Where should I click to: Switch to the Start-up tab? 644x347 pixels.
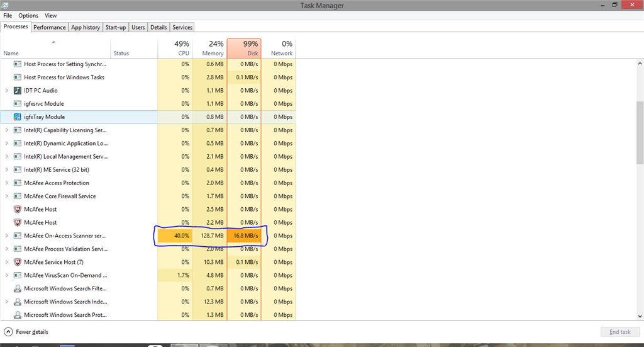pos(116,27)
